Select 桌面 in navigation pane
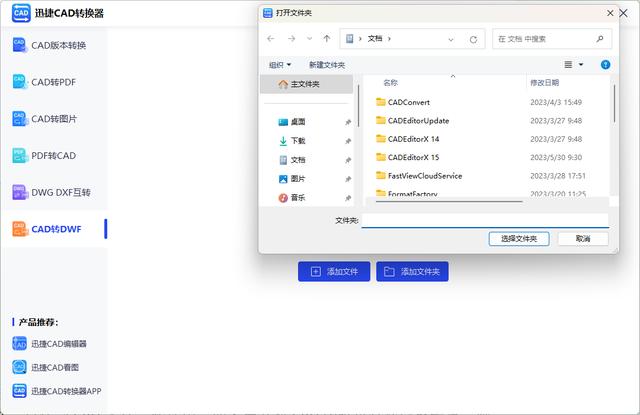The width and height of the screenshot is (640, 415). pos(298,122)
